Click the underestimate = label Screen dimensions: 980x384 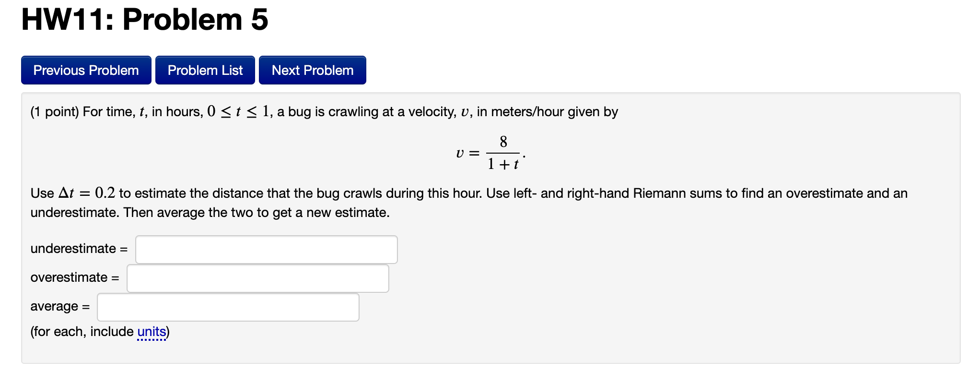tap(78, 249)
